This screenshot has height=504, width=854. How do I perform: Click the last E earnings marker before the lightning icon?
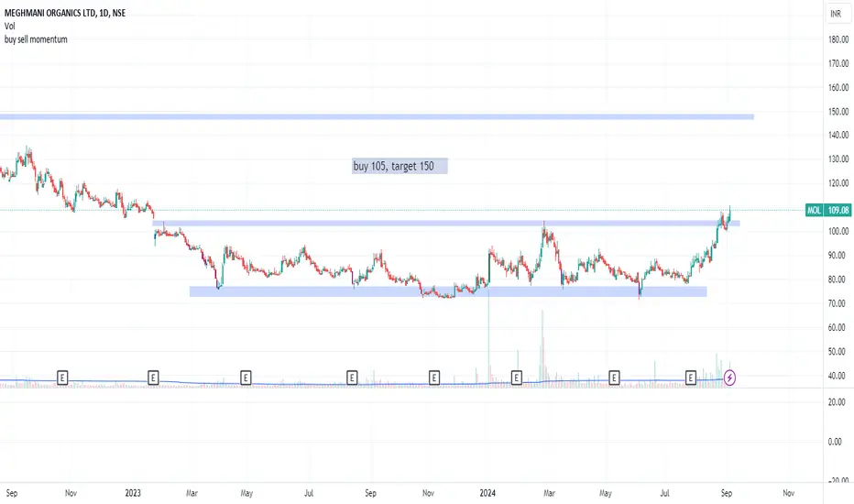[x=691, y=377]
